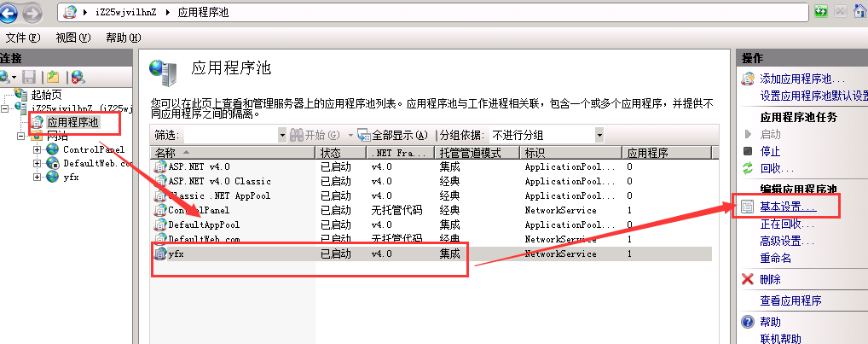Click the 联机帮助 link
Viewport: 868px width, 344px height.
coord(780,339)
